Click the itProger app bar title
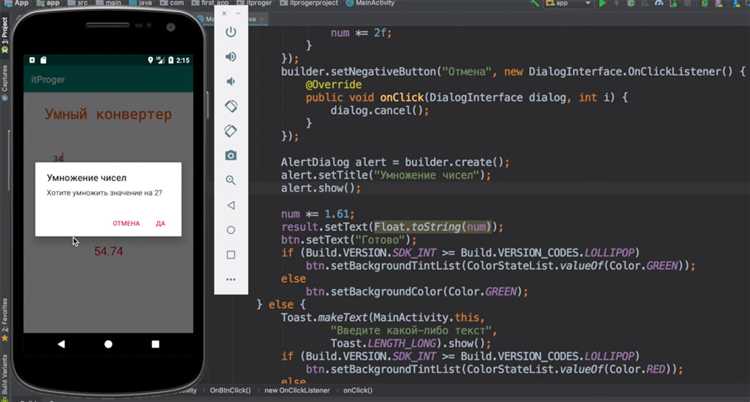 [x=48, y=79]
